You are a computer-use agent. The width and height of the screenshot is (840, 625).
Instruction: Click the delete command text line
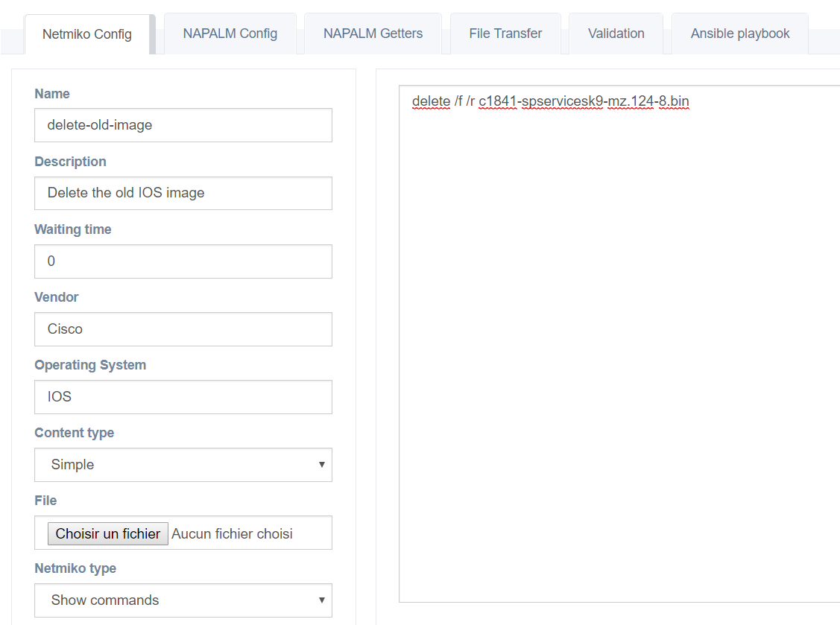pos(550,101)
